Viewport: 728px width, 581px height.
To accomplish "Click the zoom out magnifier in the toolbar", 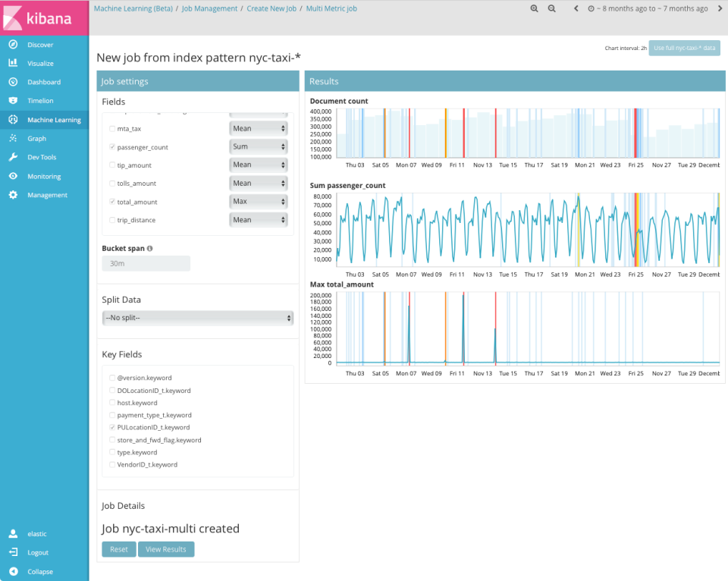I will point(551,8).
